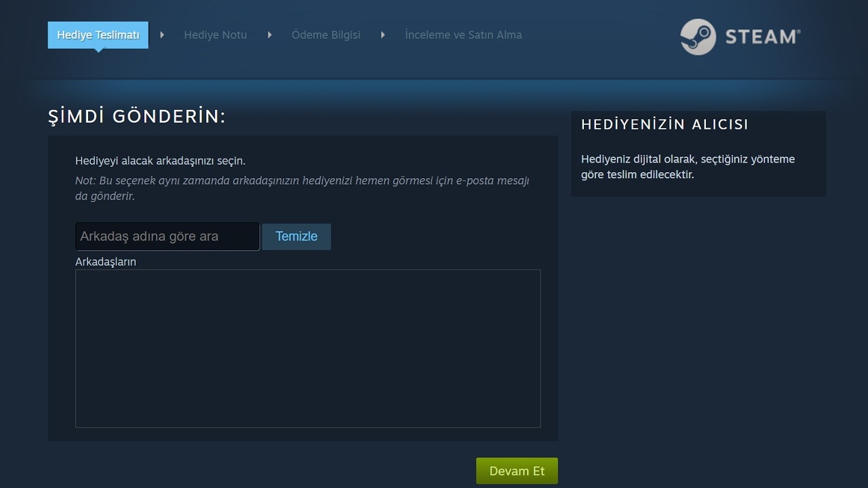
Task: Click the HEDİYENİZİN ALICISI panel title
Action: [665, 124]
